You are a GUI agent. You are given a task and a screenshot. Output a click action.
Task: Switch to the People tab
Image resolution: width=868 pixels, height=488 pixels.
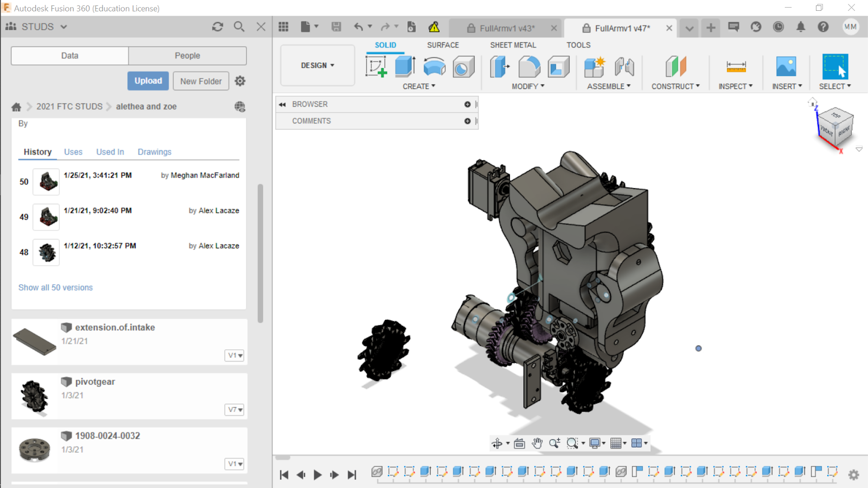point(187,55)
